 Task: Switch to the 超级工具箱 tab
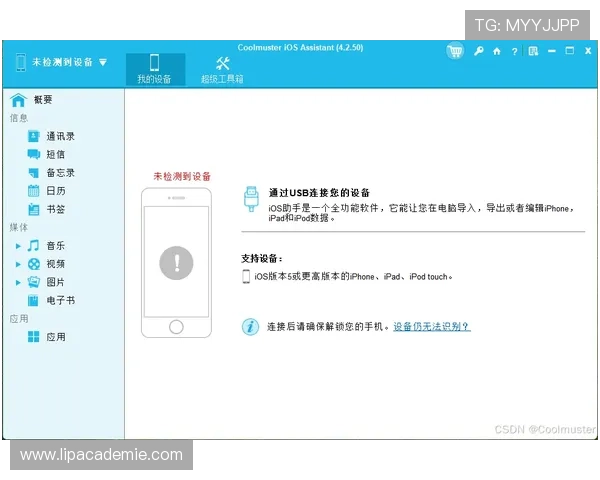(222, 70)
